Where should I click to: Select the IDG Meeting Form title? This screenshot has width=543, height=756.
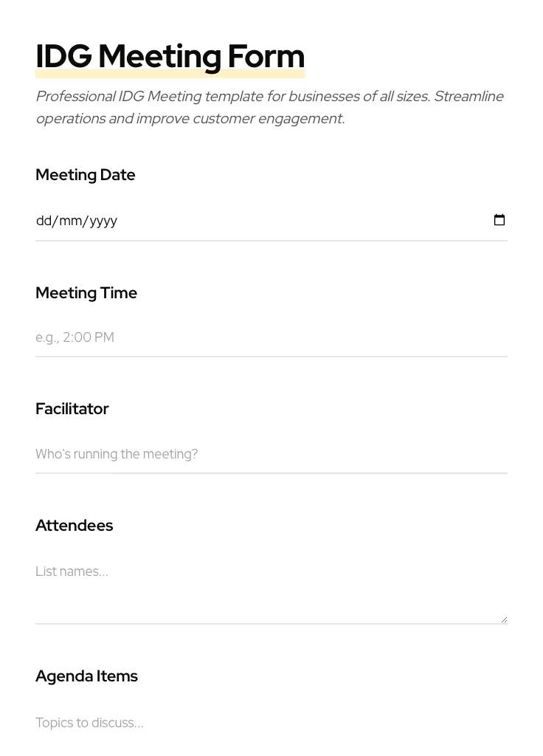[x=170, y=55]
